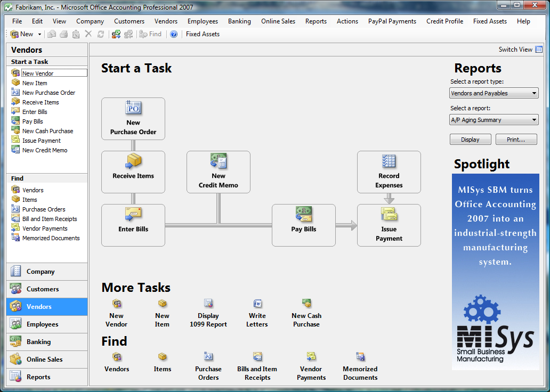Click Enter Bills in the sidebar
This screenshot has height=392, width=550.
point(35,112)
